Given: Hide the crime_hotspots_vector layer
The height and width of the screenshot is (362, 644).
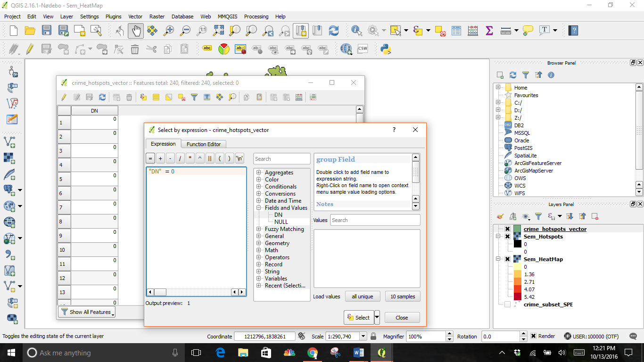Looking at the screenshot, I should [507, 229].
